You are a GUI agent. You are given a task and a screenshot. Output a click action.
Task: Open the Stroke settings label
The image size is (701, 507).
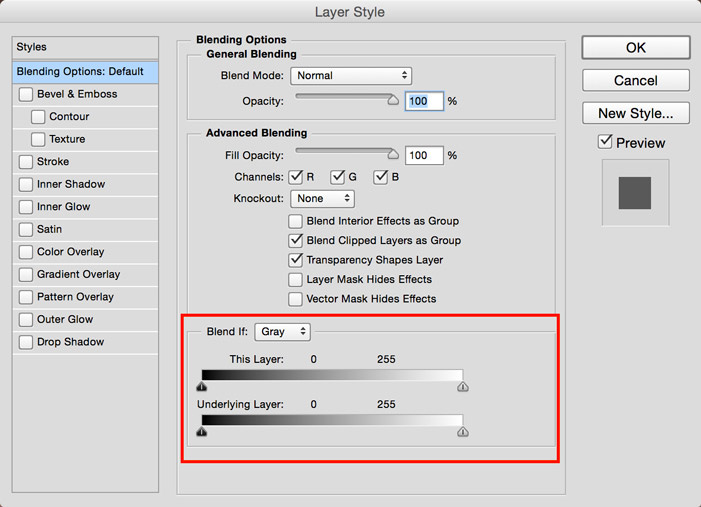click(x=53, y=161)
